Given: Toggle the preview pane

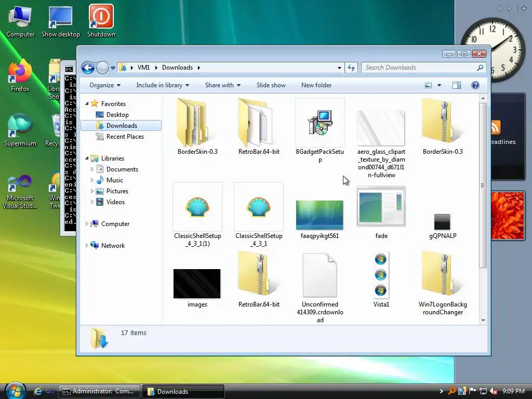Looking at the screenshot, I should [457, 85].
